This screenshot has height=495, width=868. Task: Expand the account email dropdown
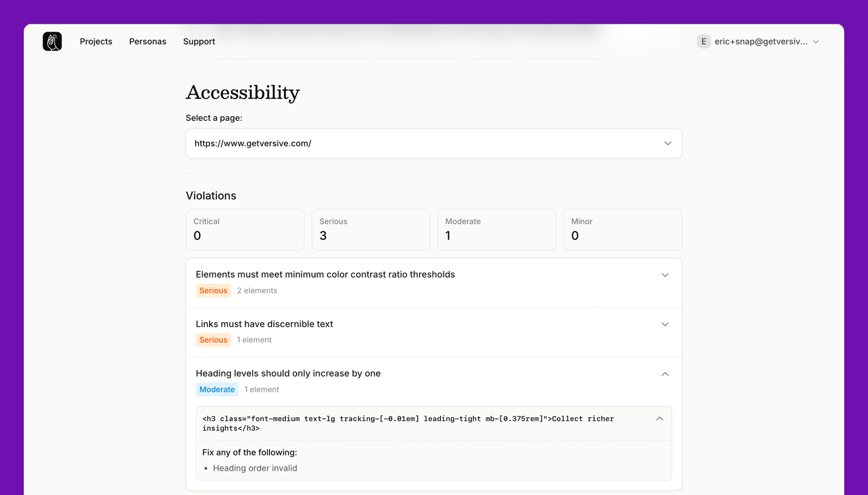[x=815, y=42]
